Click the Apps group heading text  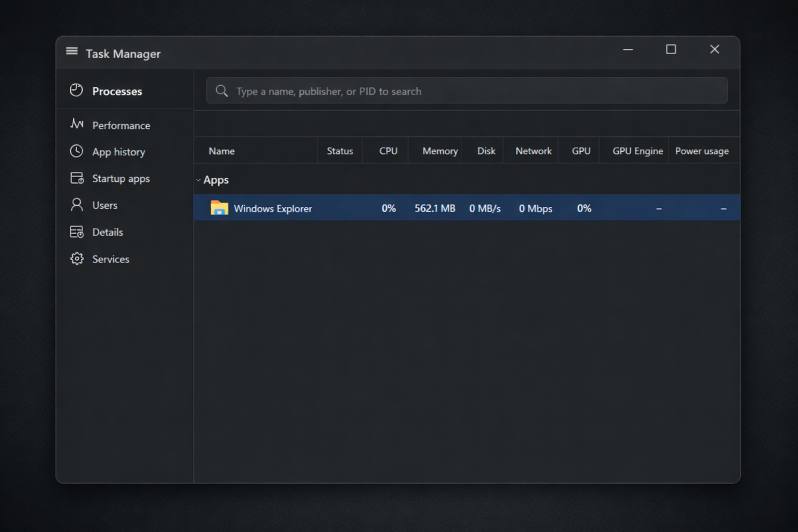click(216, 180)
